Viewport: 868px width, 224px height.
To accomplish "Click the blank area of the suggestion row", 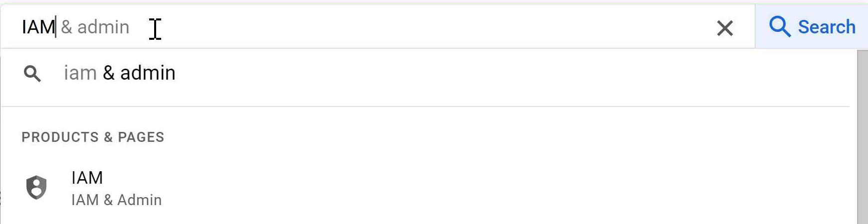I will (x=449, y=74).
